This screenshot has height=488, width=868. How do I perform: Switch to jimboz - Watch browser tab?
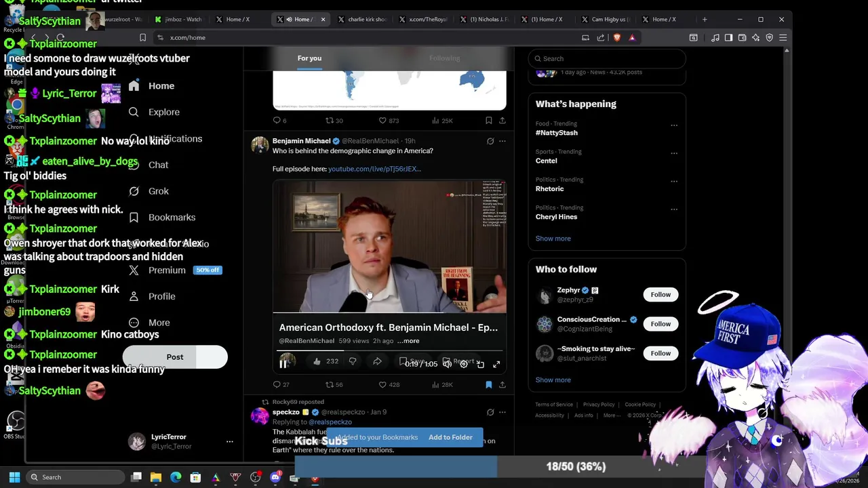[x=178, y=20]
